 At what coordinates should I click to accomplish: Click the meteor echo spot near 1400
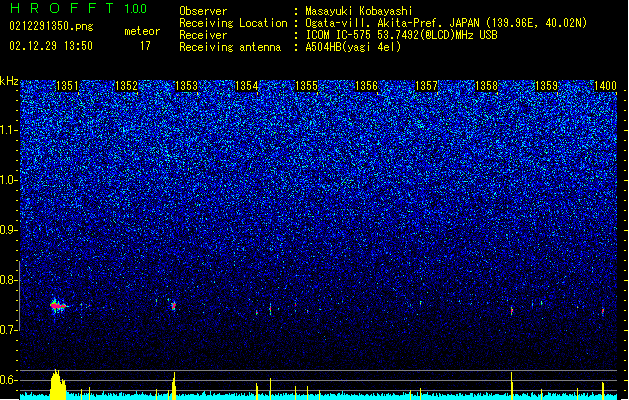click(x=603, y=311)
